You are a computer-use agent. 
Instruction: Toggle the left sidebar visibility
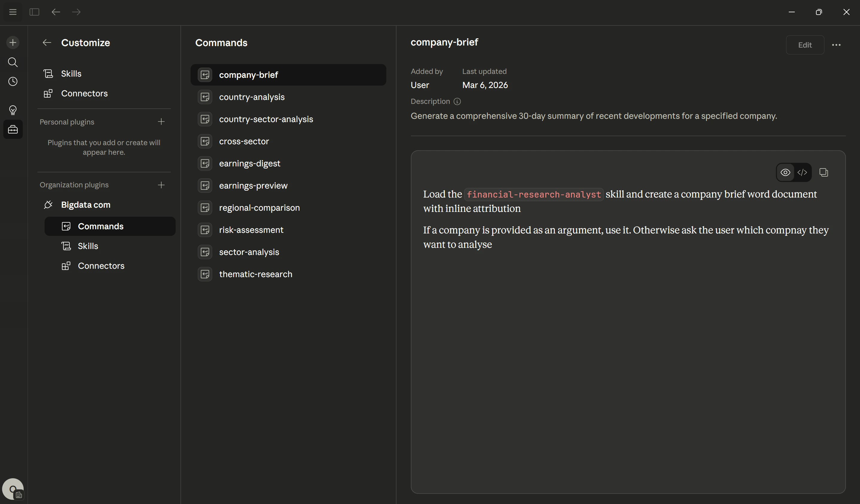pos(34,12)
